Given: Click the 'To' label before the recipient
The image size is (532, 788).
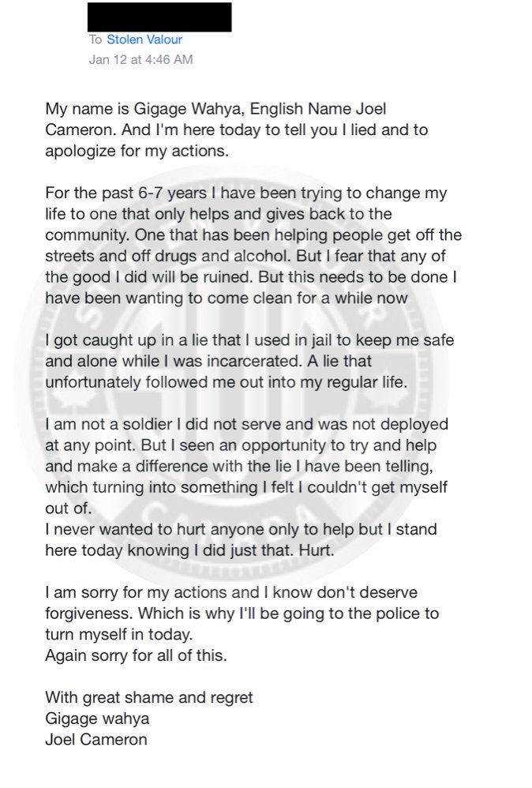Looking at the screenshot, I should (x=95, y=39).
